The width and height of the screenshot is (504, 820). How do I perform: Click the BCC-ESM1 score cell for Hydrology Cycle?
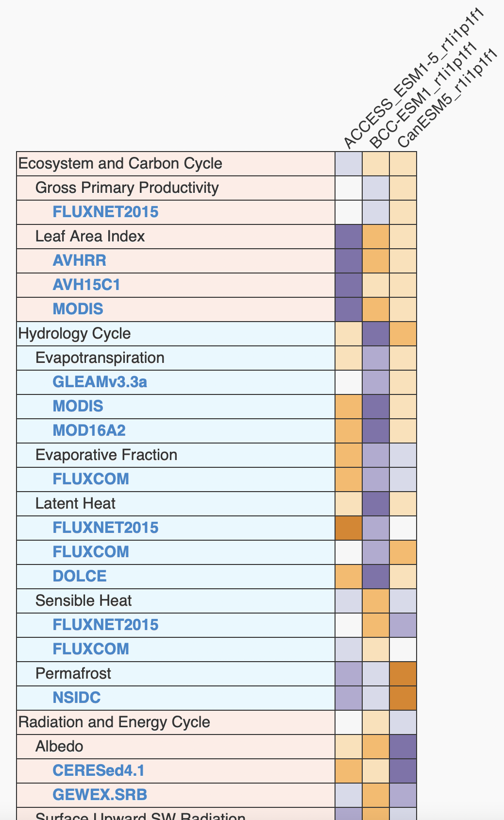[x=376, y=333]
